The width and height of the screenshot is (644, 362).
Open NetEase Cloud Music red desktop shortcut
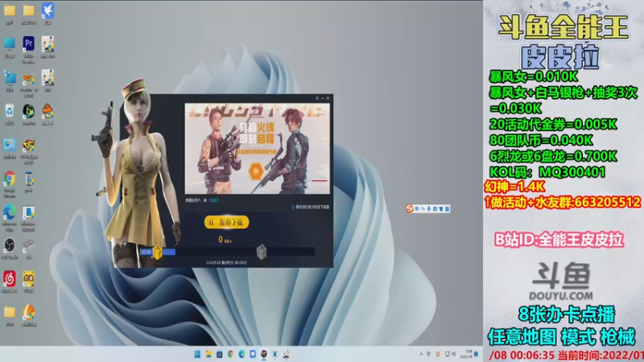pos(10,278)
